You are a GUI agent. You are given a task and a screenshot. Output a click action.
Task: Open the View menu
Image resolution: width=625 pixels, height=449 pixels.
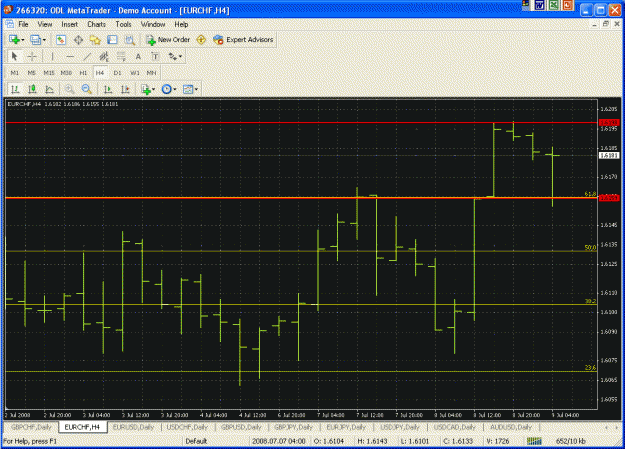coord(45,24)
